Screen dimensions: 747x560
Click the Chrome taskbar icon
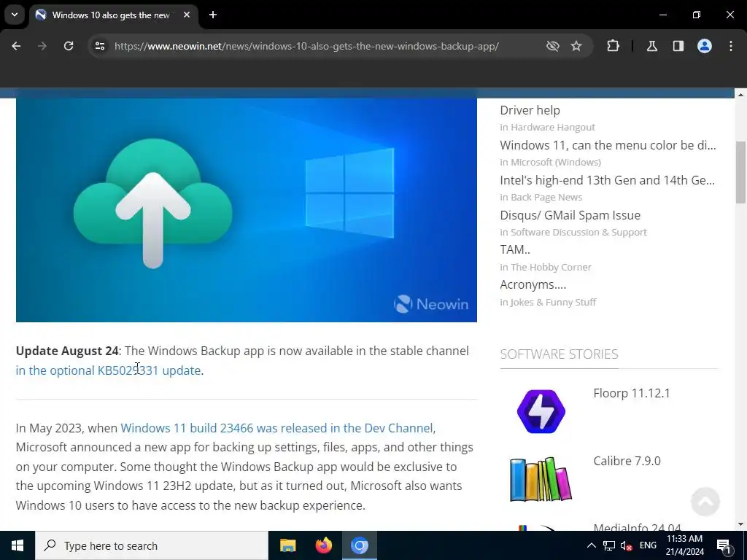click(x=360, y=545)
